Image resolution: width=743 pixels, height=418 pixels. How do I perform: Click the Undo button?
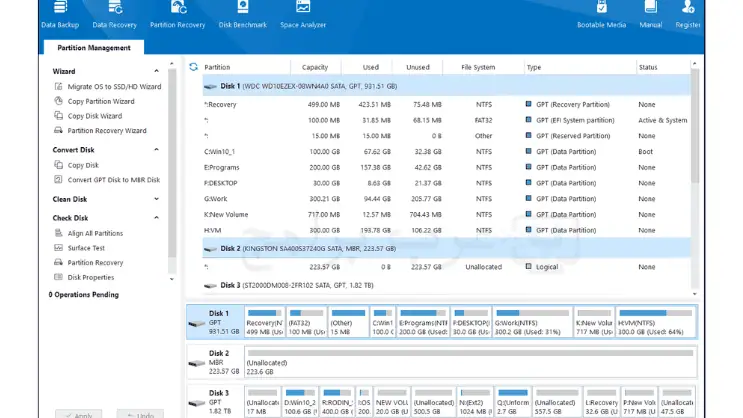click(140, 414)
